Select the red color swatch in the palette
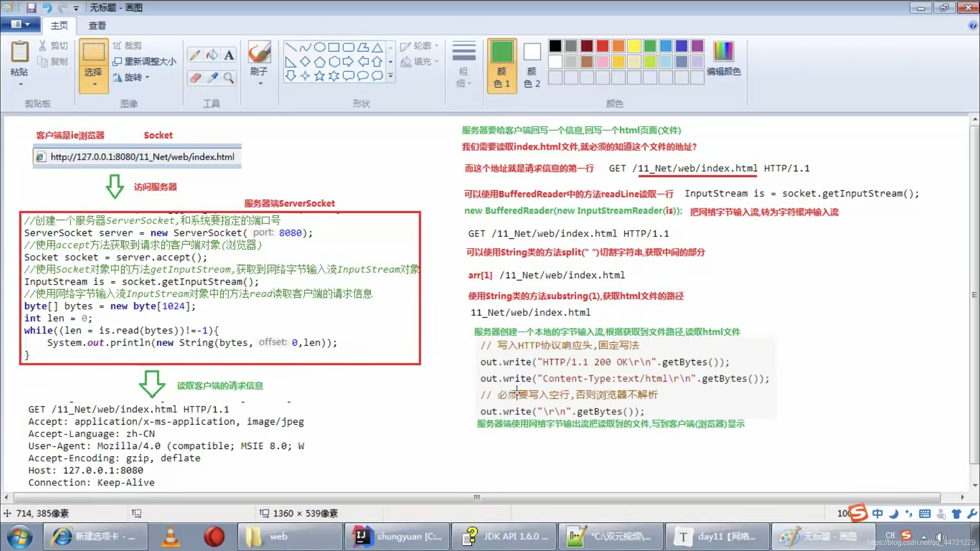This screenshot has height=551, width=980. (602, 46)
